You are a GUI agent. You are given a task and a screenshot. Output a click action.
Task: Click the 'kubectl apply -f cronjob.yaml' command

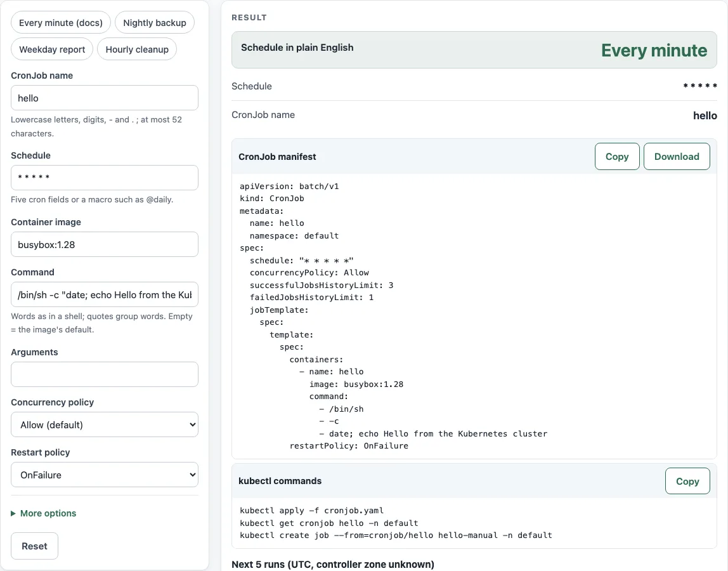tap(311, 511)
